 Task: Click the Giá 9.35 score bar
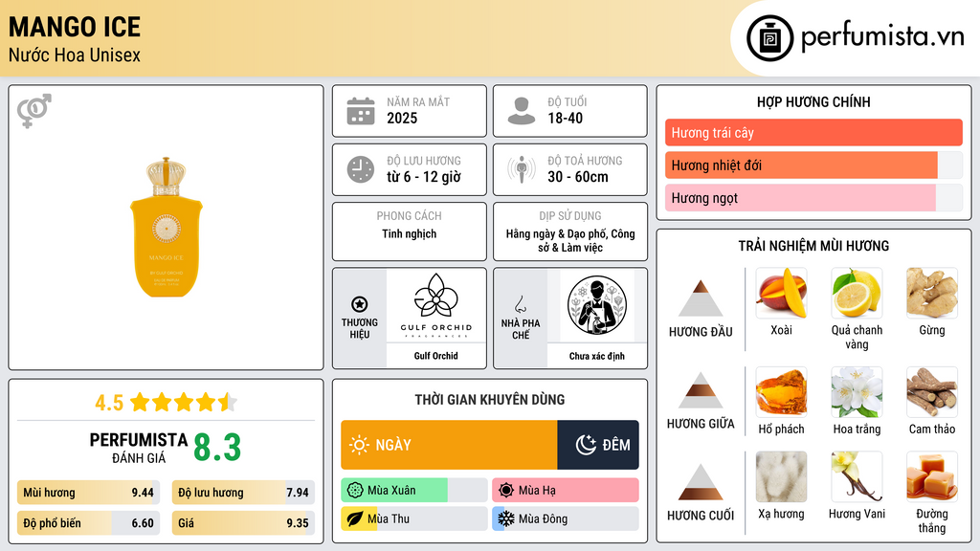[x=243, y=523]
